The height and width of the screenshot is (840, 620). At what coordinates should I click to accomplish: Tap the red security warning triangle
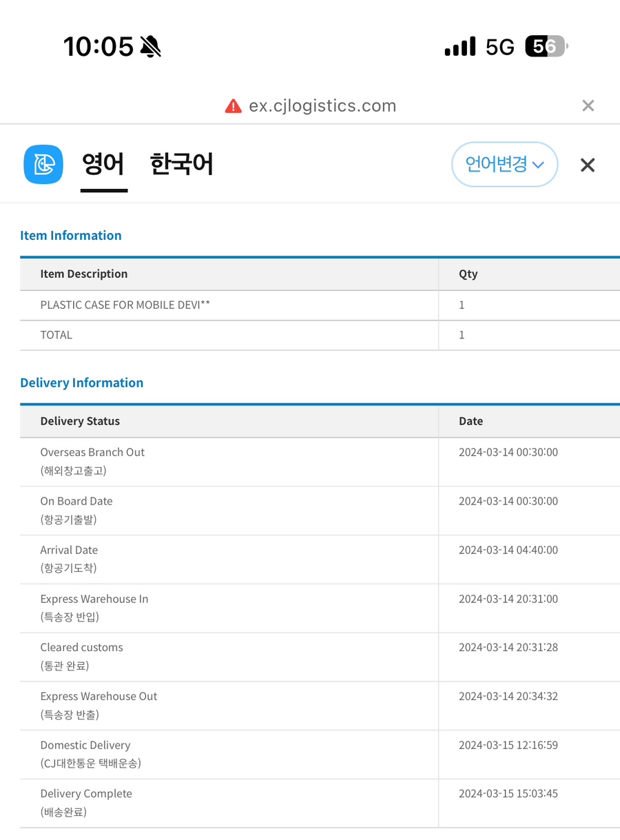pyautogui.click(x=234, y=106)
